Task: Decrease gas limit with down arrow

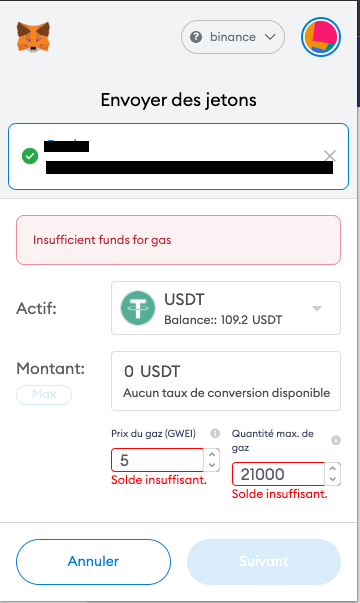Action: [333, 479]
